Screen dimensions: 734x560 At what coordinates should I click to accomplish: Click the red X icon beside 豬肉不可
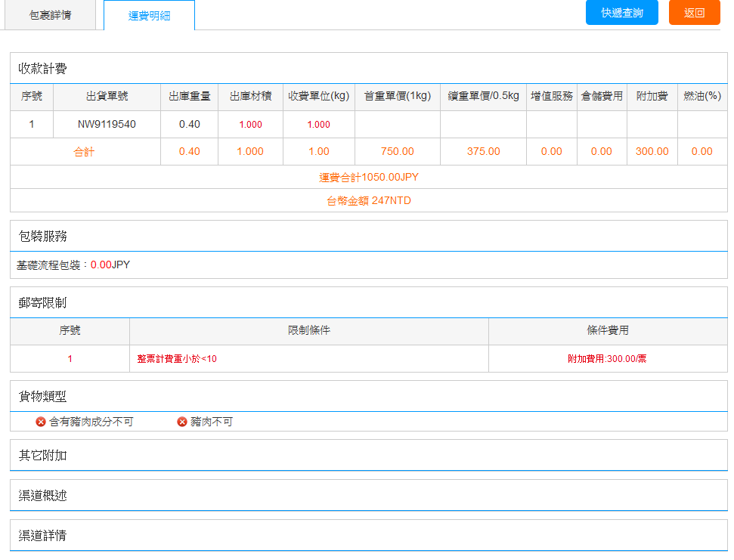182,422
